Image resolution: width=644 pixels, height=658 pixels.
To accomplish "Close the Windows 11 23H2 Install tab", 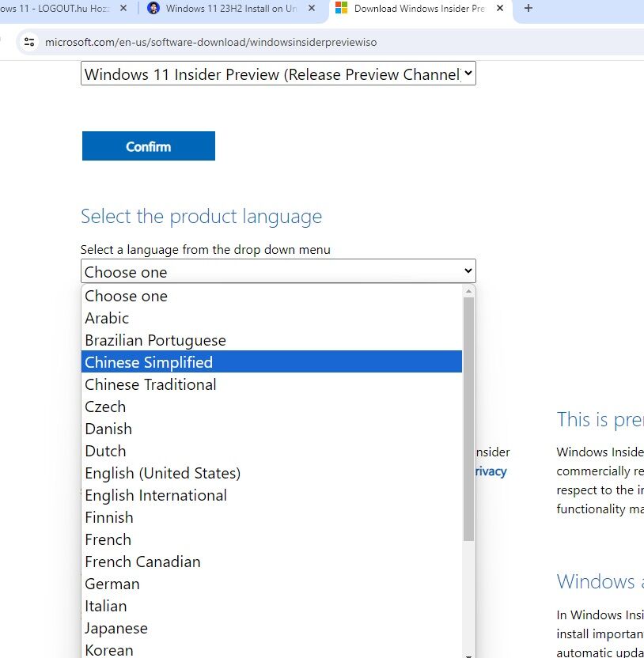I will pyautogui.click(x=312, y=9).
